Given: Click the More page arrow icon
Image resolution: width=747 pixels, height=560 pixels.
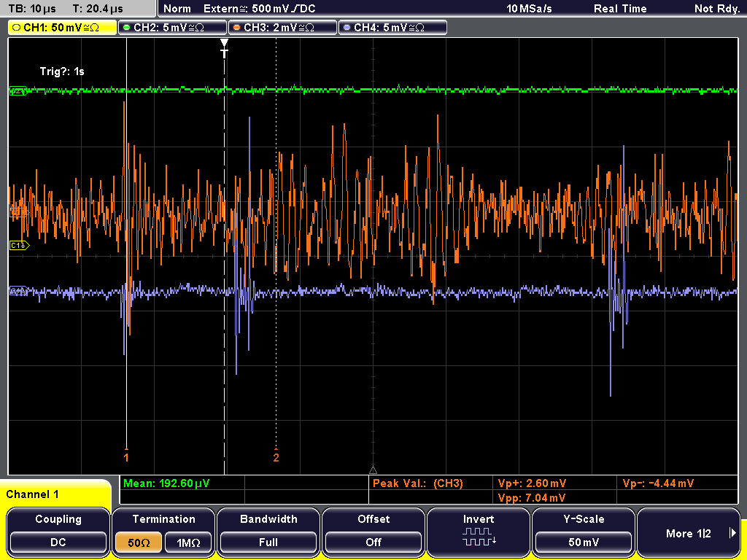Looking at the screenshot, I should (x=732, y=533).
